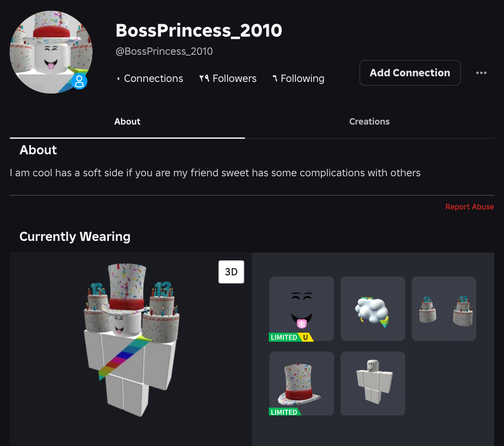Viewport: 504px width, 446px height.
Task: Click the BossPrincess_2010 display name heading
Action: click(x=199, y=31)
